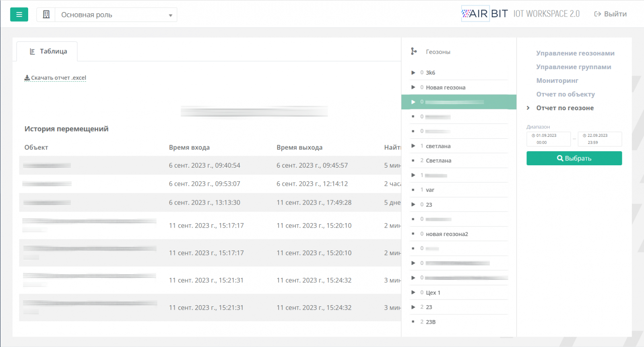Select the новая геозона2 item
644x347 pixels.
click(447, 234)
